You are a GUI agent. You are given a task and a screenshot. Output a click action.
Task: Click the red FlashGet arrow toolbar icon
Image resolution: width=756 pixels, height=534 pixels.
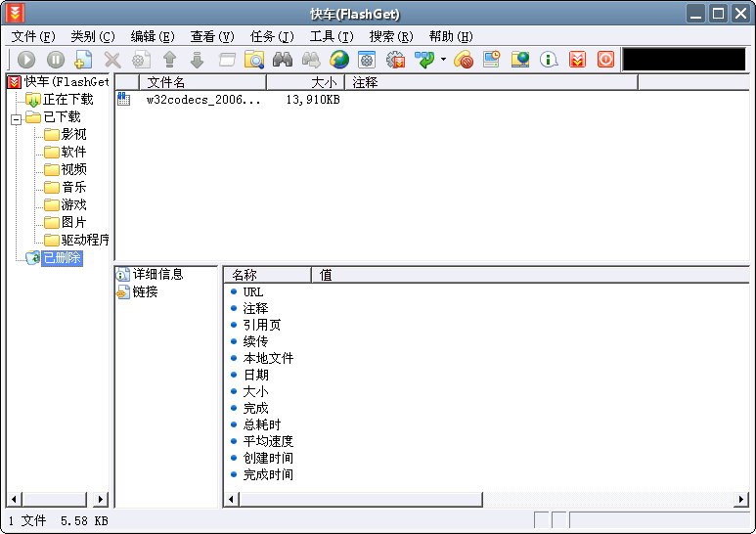(577, 60)
